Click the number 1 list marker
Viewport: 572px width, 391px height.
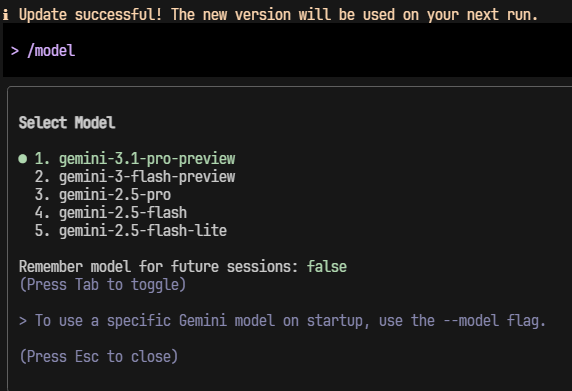click(x=42, y=159)
